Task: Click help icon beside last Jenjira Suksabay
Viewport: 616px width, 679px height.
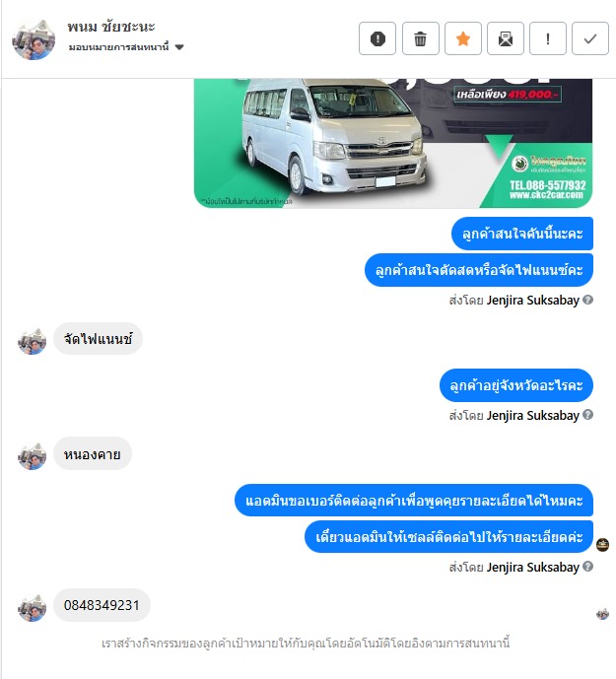Action: pos(587,566)
